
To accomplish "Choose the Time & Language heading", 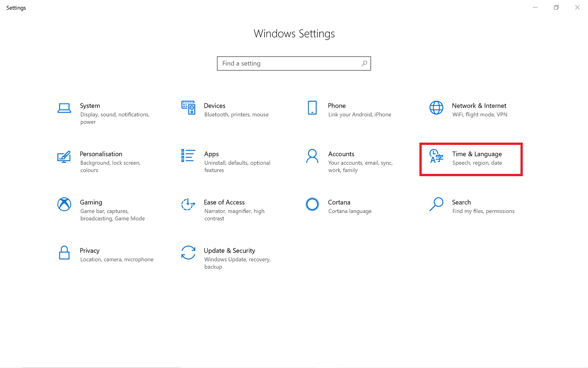I will [477, 154].
